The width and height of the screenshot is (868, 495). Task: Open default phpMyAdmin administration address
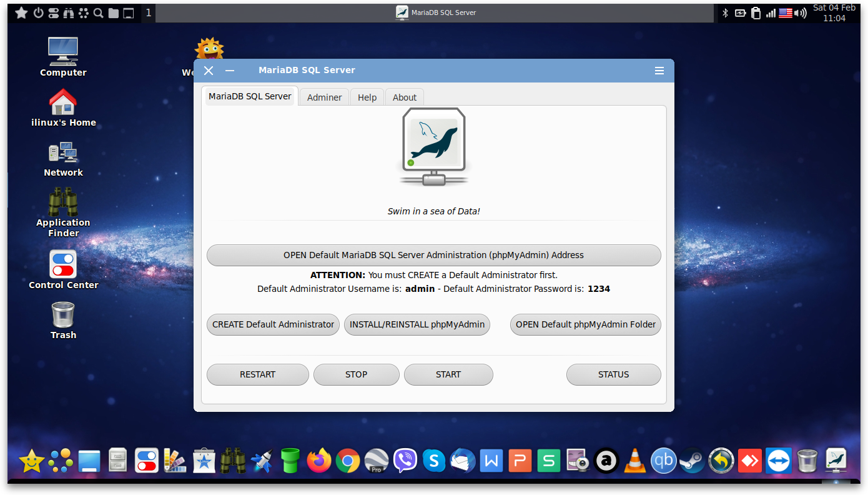point(433,255)
